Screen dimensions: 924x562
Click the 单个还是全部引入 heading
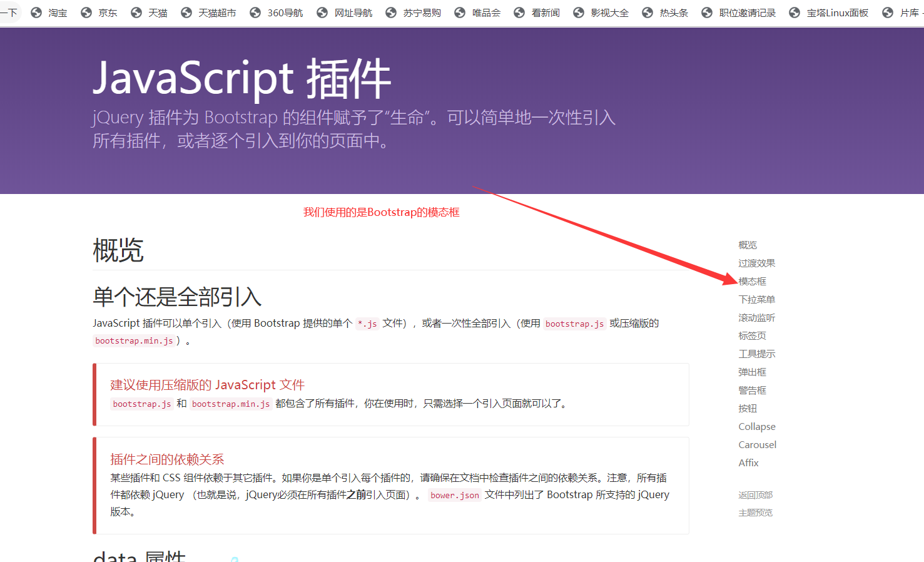[177, 297]
